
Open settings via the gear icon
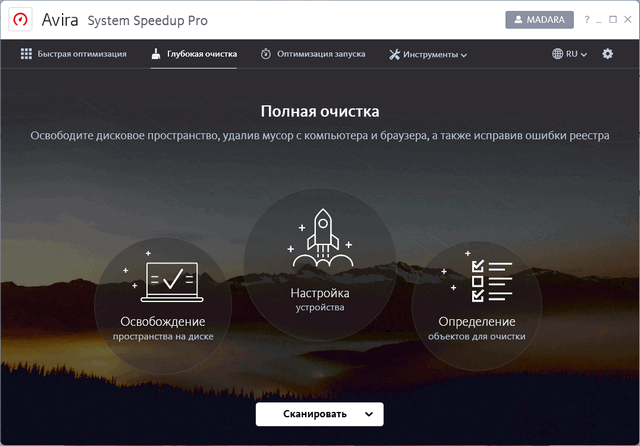[607, 54]
